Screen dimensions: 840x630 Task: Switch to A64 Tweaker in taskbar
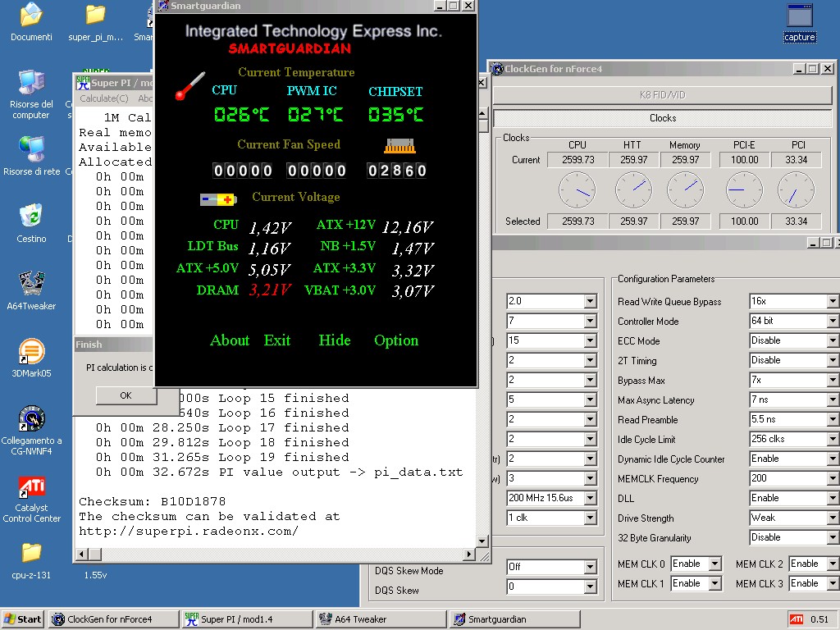[x=381, y=619]
